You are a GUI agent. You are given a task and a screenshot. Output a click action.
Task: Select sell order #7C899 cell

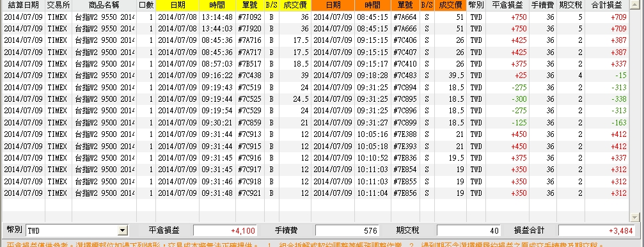(405, 122)
